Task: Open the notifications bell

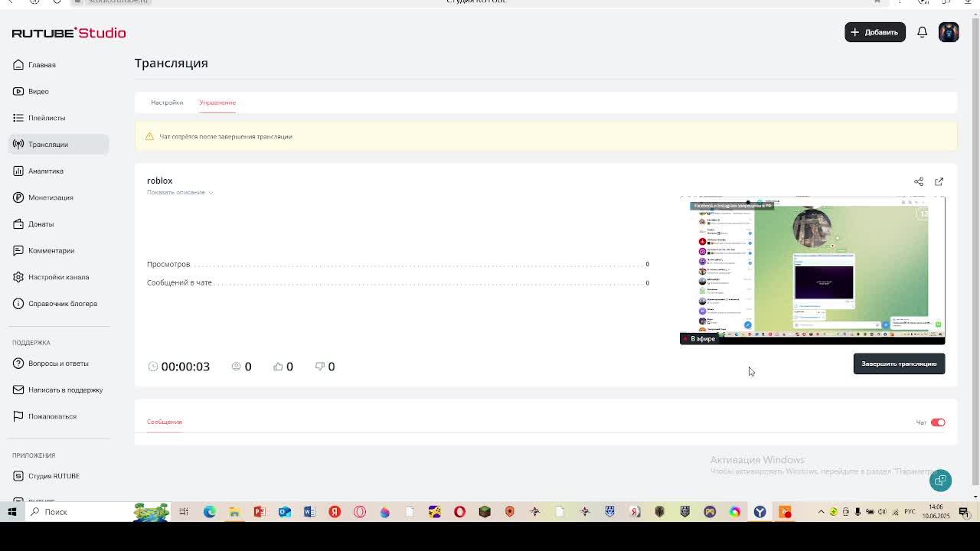Action: click(x=922, y=32)
